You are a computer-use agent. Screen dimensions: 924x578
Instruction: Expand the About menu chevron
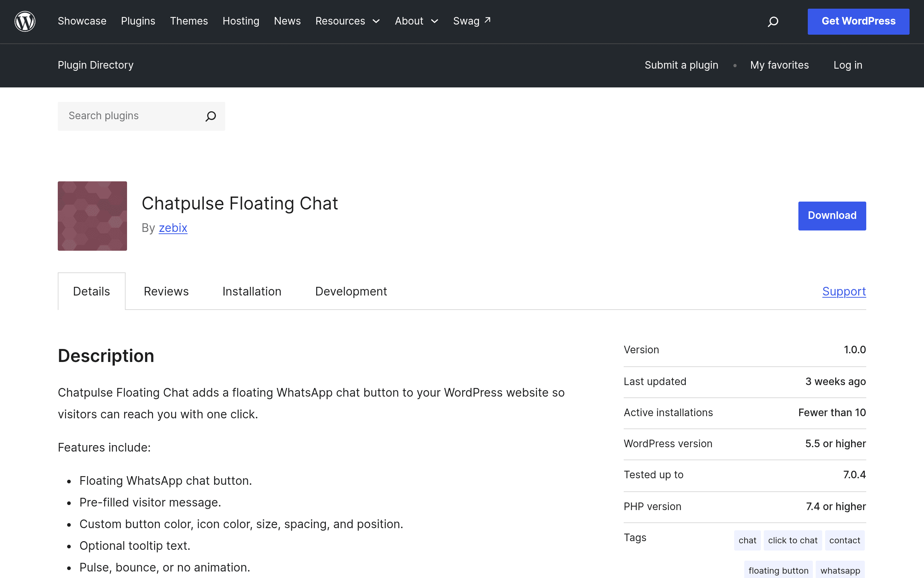[x=435, y=21]
